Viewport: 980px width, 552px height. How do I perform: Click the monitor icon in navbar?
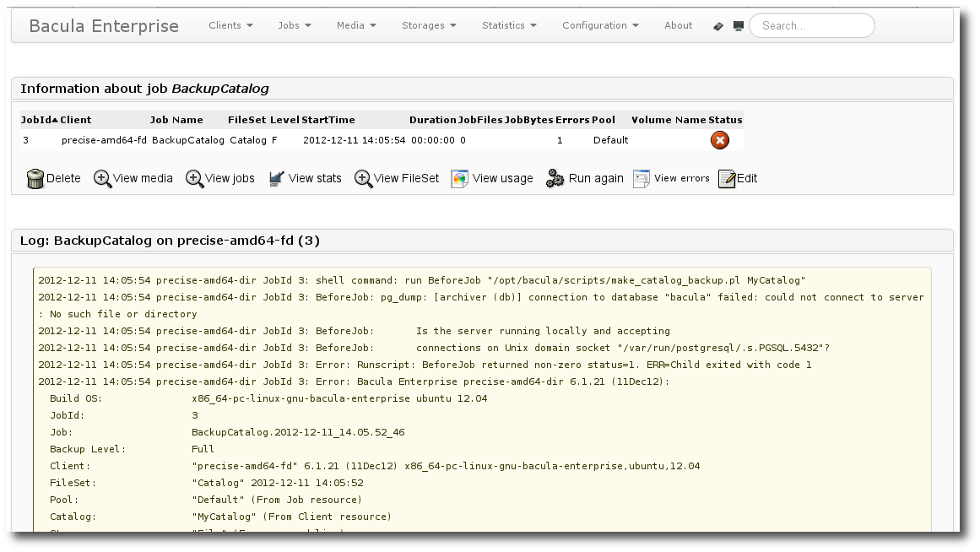pyautogui.click(x=738, y=26)
